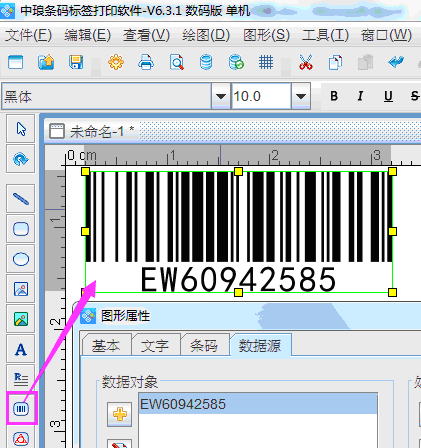Add data object with plus button
Image resolution: width=421 pixels, height=448 pixels.
click(119, 414)
